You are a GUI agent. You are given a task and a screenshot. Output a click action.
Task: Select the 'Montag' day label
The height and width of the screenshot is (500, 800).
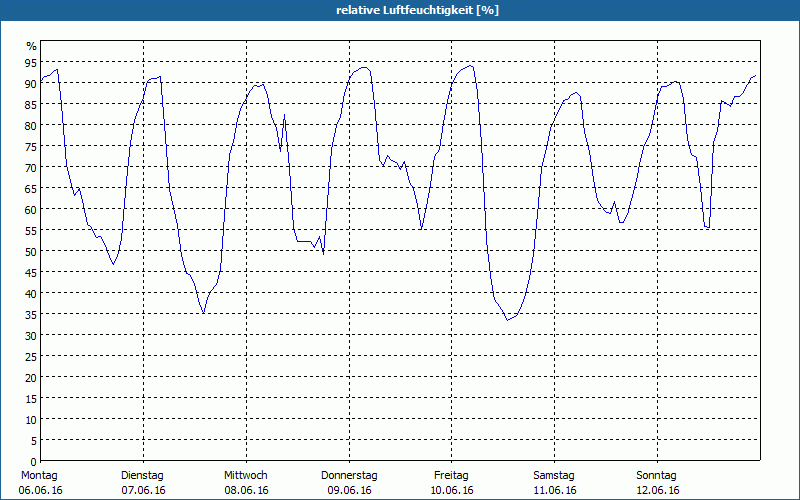(x=39, y=476)
